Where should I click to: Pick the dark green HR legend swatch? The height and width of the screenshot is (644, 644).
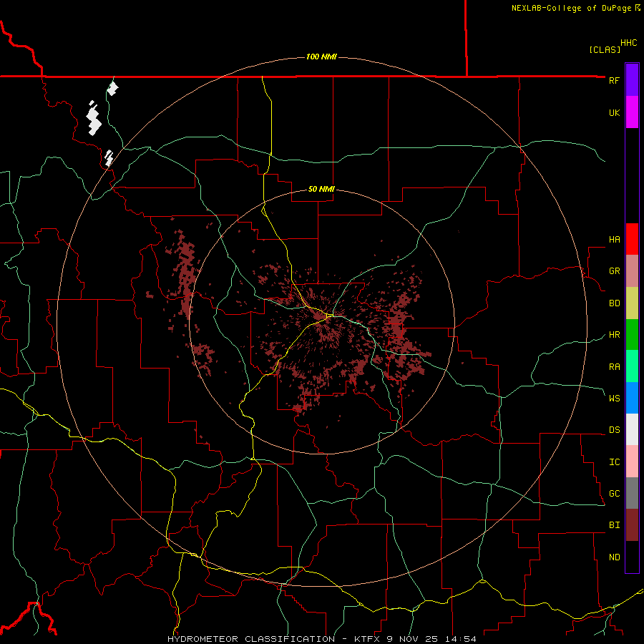click(x=632, y=334)
